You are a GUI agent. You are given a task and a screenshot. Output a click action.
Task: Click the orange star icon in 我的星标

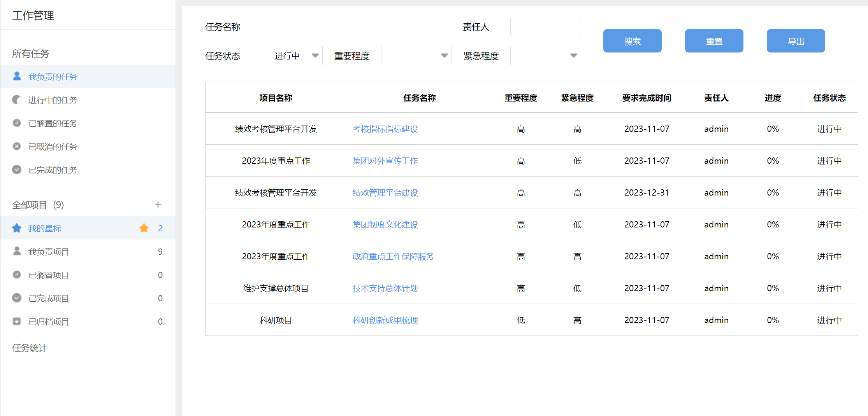click(x=144, y=228)
